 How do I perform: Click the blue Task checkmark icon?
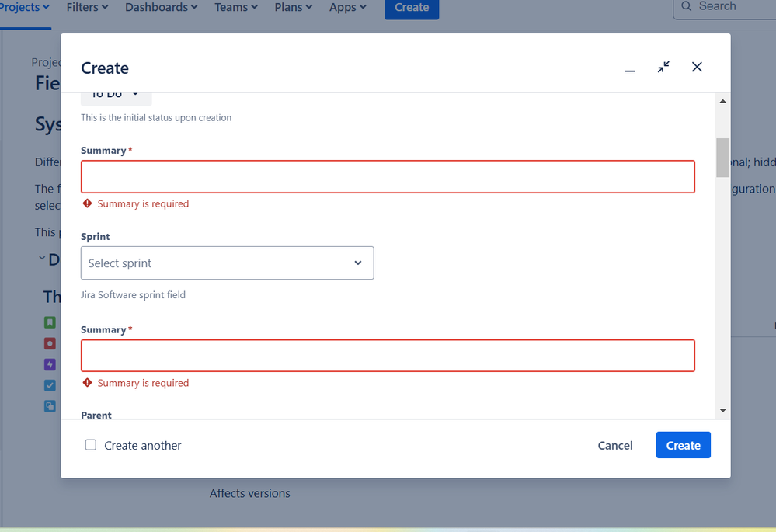point(50,385)
